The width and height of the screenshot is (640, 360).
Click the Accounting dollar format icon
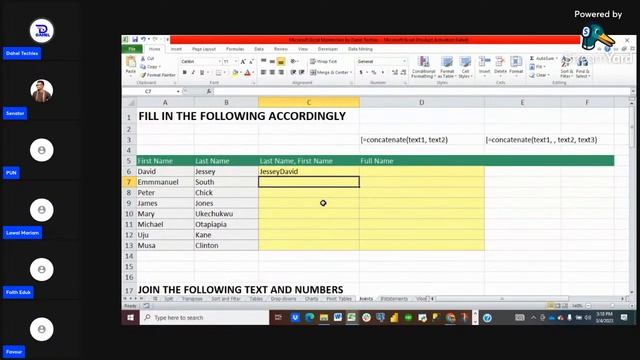(362, 73)
